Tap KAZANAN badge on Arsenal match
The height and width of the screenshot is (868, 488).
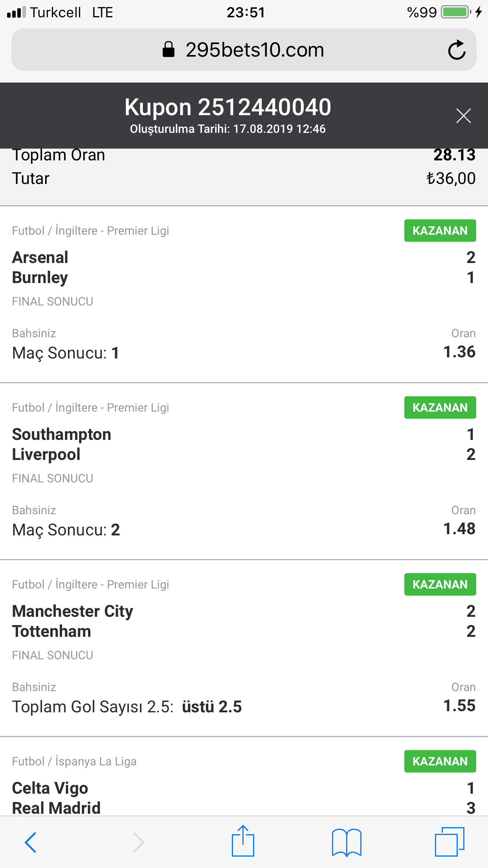(440, 230)
